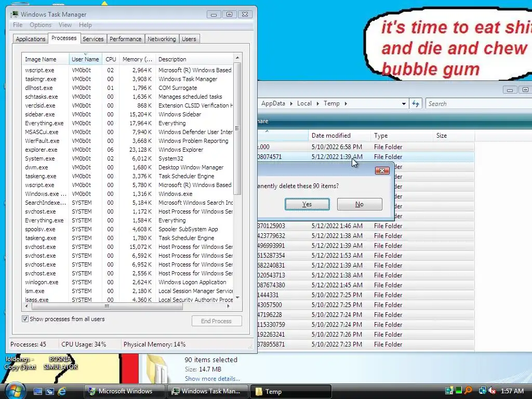
Task: Click the AppData breadcrumb segment
Action: (x=273, y=103)
